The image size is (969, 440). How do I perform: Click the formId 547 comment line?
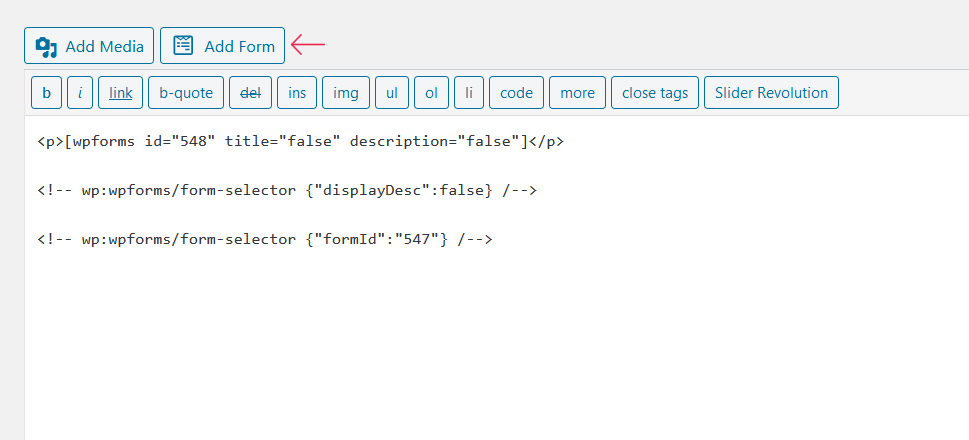coord(265,239)
